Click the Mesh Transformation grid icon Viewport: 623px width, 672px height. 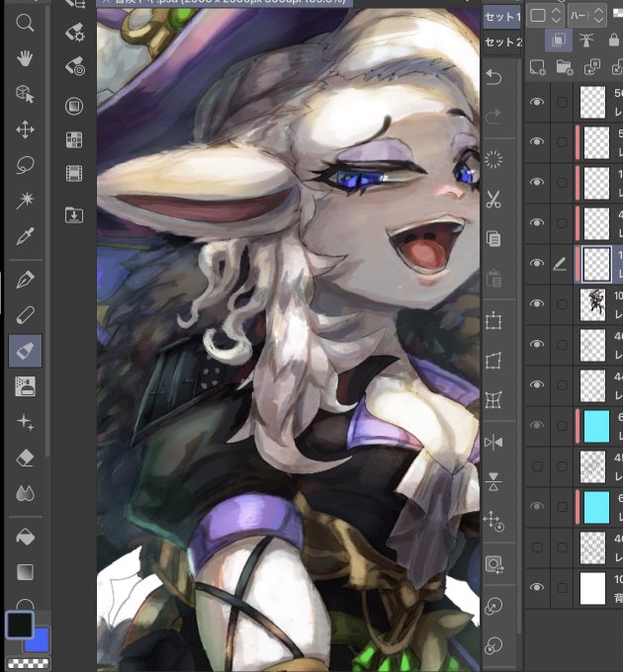(x=493, y=400)
